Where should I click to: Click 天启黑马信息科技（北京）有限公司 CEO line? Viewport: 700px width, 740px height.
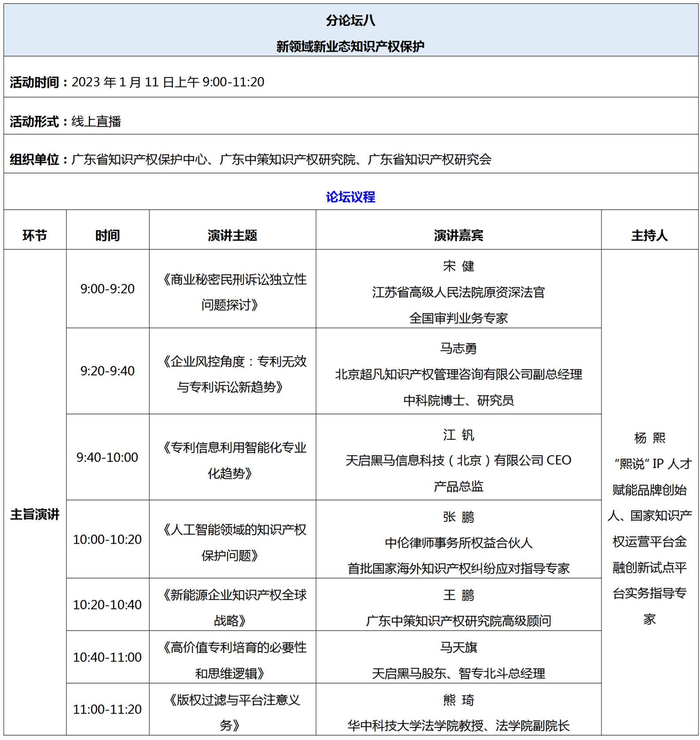point(458,460)
